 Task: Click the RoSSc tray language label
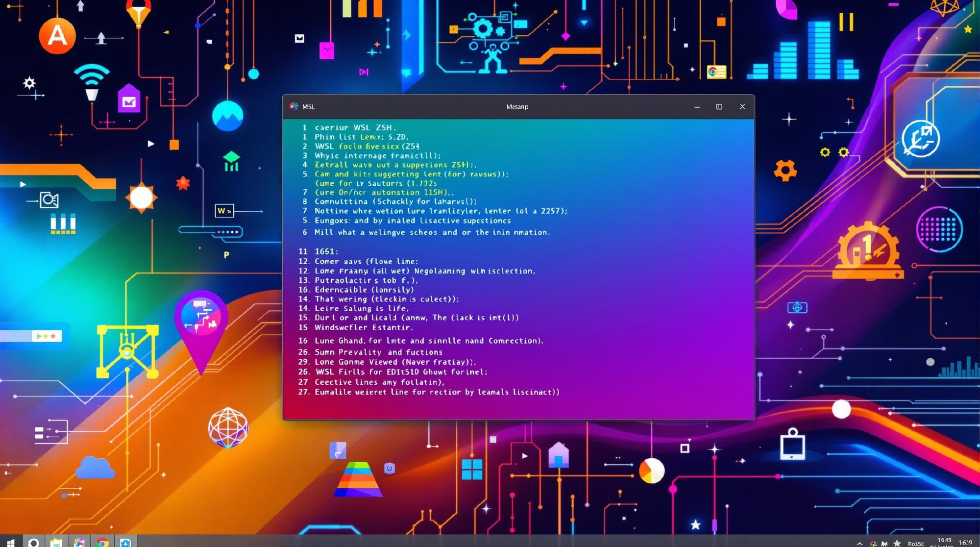coord(915,544)
